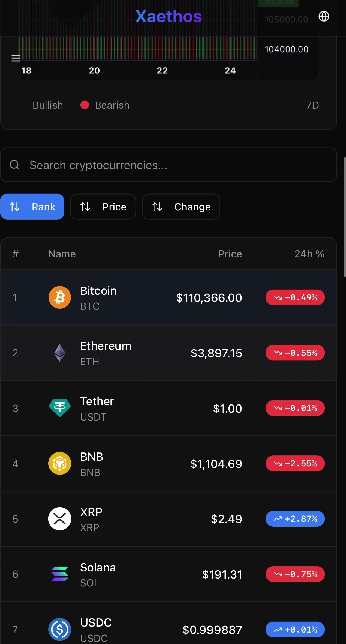Viewport: 346px width, 644px height.
Task: Click the Name column header
Action: (x=62, y=254)
